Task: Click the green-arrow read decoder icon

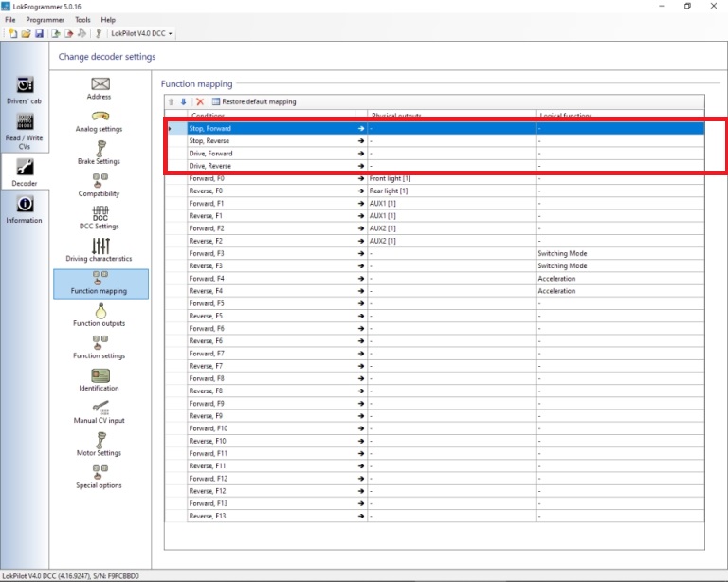Action: point(56,33)
